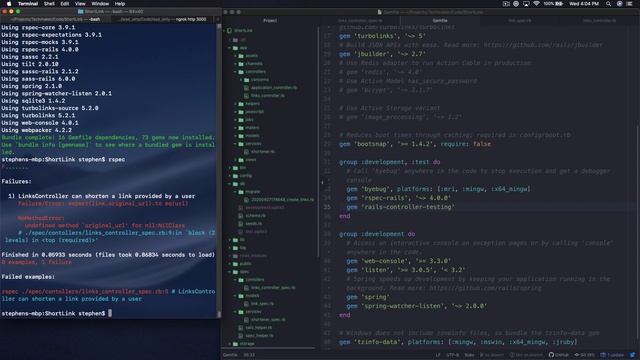Expand the mailers folder

coord(236,128)
